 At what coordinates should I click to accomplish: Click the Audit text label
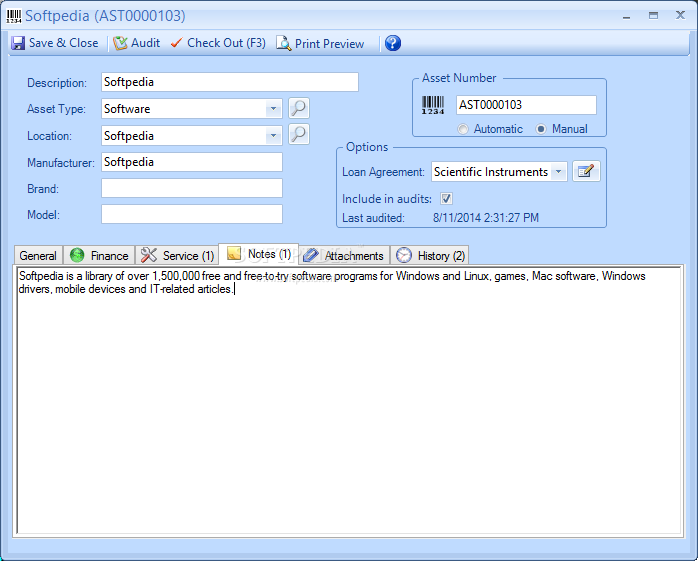[146, 43]
